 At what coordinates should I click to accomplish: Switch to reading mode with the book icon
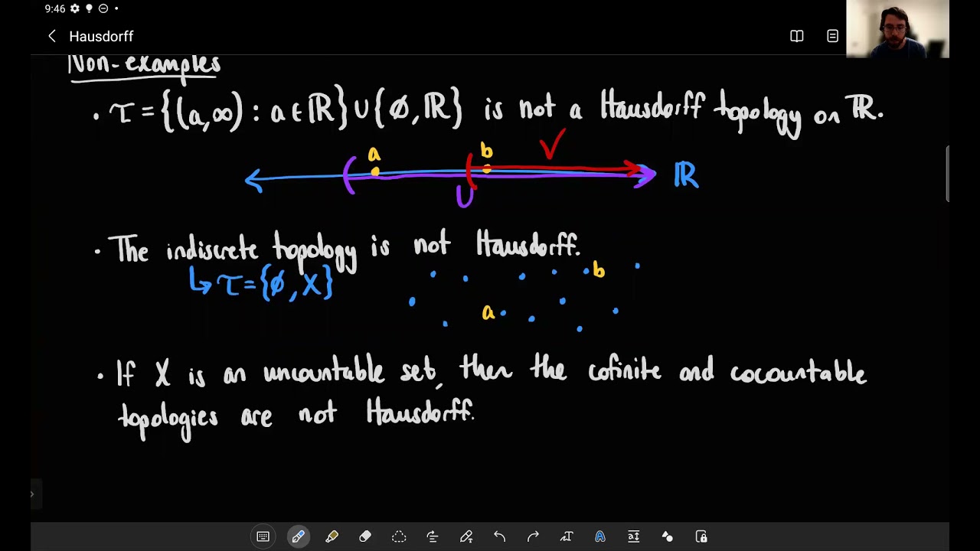(x=797, y=36)
